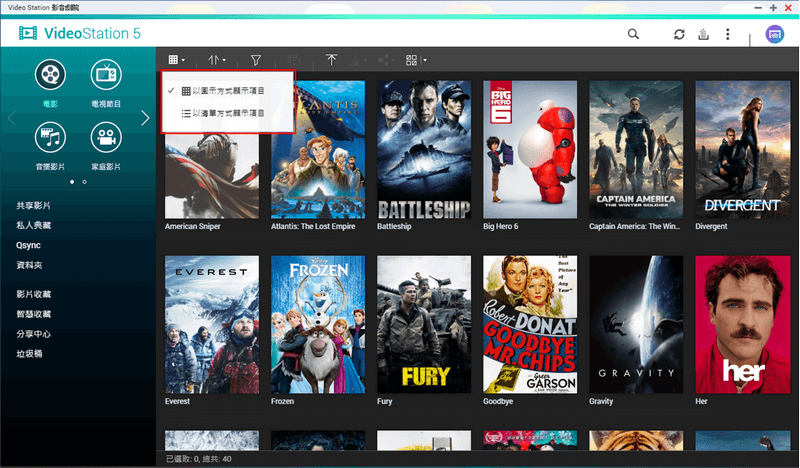Open the view mode dropdown in toolbar
This screenshot has width=800, height=468.
click(x=177, y=60)
